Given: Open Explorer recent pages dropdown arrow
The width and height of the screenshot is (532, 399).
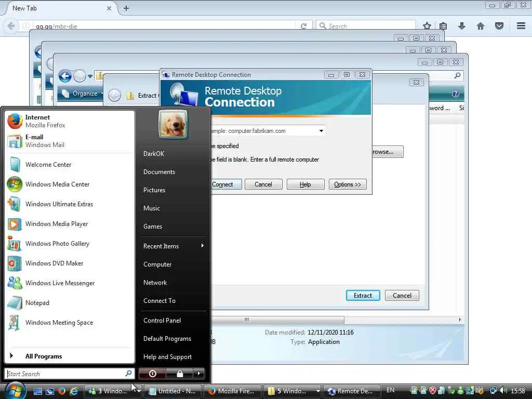Looking at the screenshot, I should pyautogui.click(x=90, y=76).
